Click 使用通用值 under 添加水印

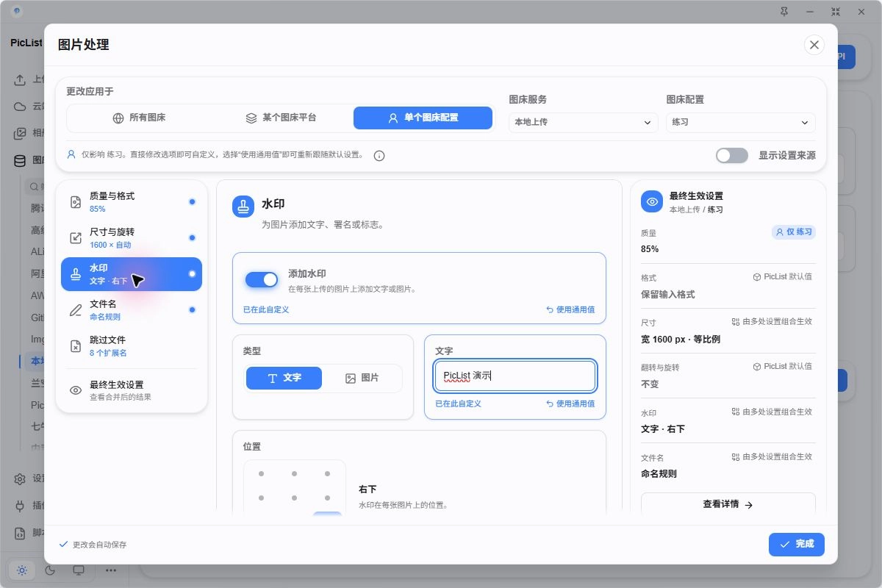point(570,309)
